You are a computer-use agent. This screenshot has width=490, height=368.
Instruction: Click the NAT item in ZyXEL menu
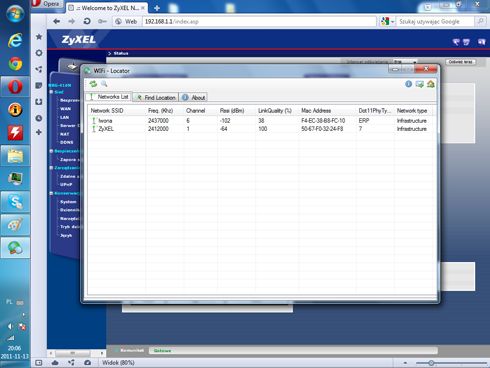click(x=64, y=134)
